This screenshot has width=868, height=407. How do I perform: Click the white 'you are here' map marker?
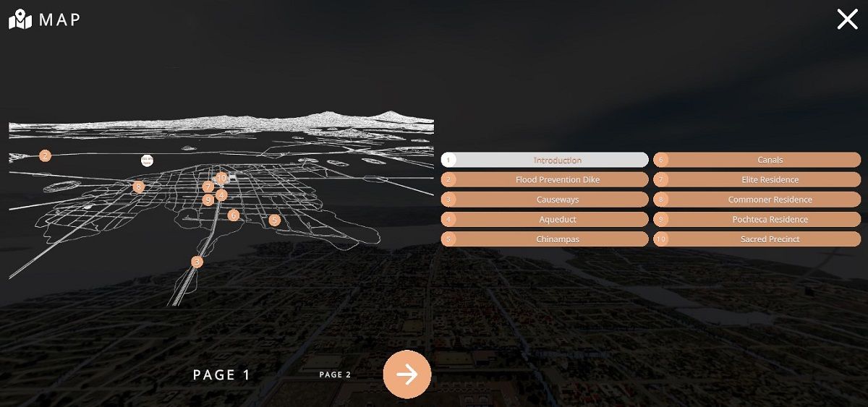[147, 160]
